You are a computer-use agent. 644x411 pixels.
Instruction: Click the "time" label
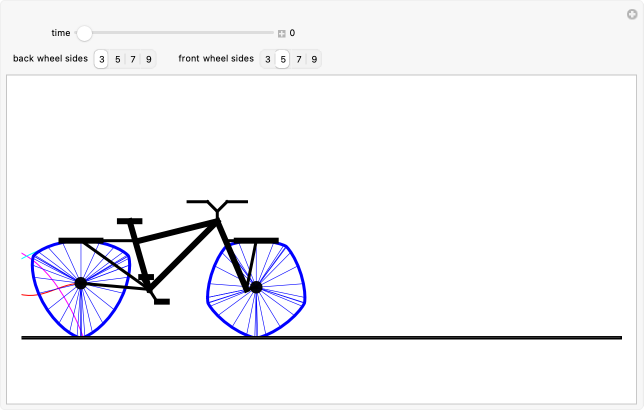click(61, 33)
